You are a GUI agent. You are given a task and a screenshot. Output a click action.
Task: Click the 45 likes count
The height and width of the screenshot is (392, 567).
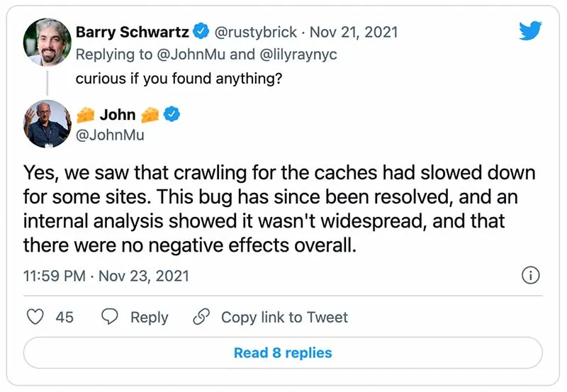[64, 317]
